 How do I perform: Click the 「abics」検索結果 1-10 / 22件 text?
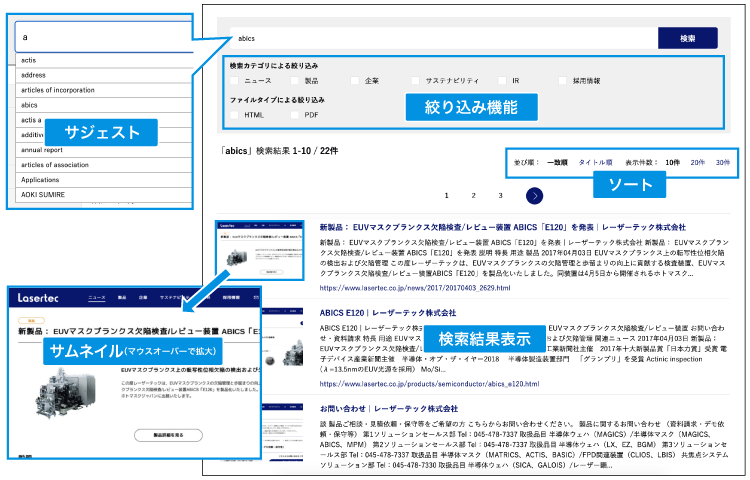click(x=279, y=151)
